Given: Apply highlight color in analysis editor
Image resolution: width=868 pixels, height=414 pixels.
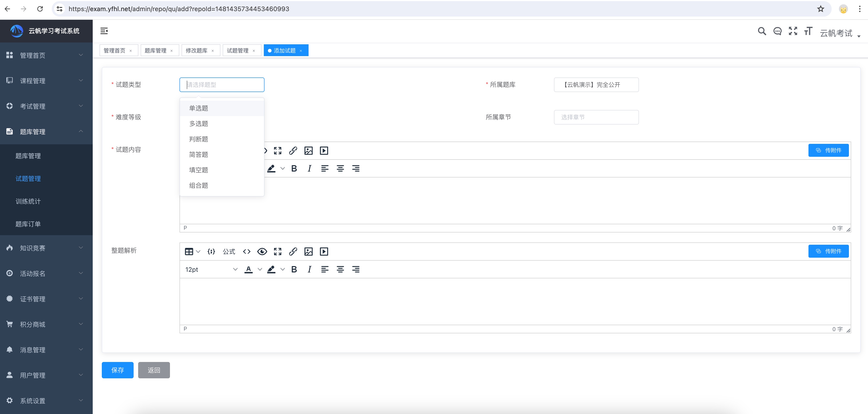Looking at the screenshot, I should (271, 269).
